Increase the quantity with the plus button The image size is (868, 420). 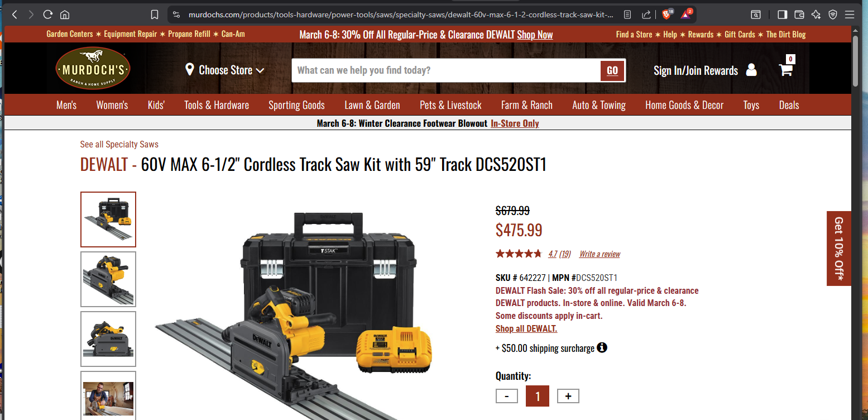(x=568, y=396)
